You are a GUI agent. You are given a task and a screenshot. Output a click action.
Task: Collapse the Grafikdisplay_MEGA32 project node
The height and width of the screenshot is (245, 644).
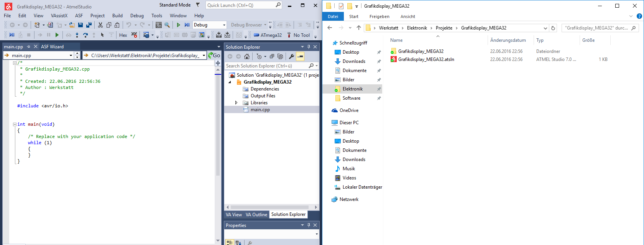tap(230, 82)
